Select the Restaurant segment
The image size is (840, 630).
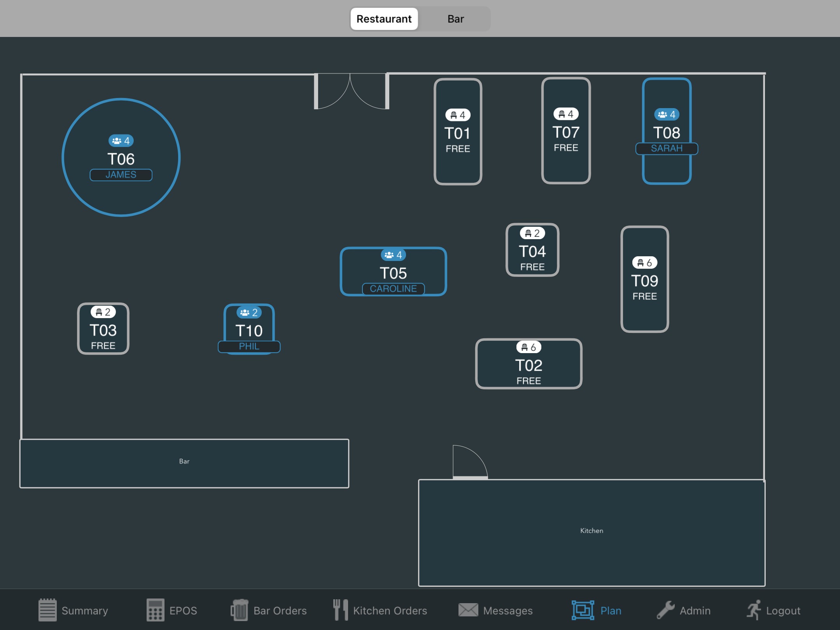click(384, 19)
